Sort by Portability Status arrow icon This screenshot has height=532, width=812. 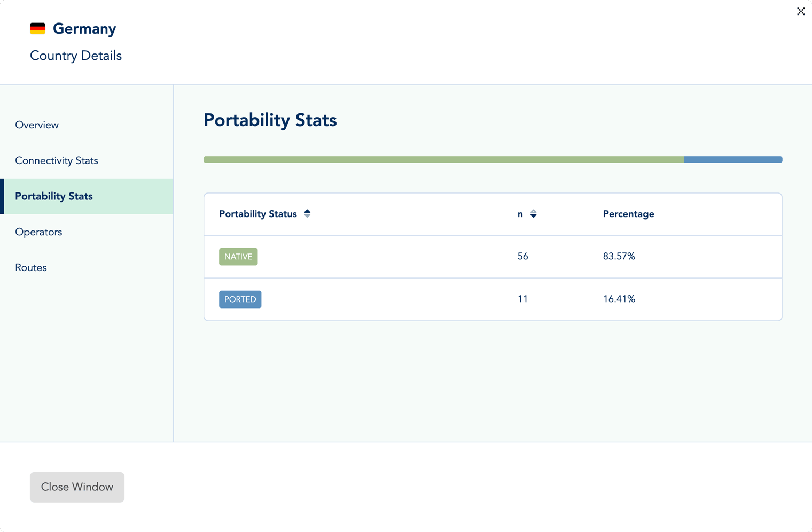click(x=307, y=214)
